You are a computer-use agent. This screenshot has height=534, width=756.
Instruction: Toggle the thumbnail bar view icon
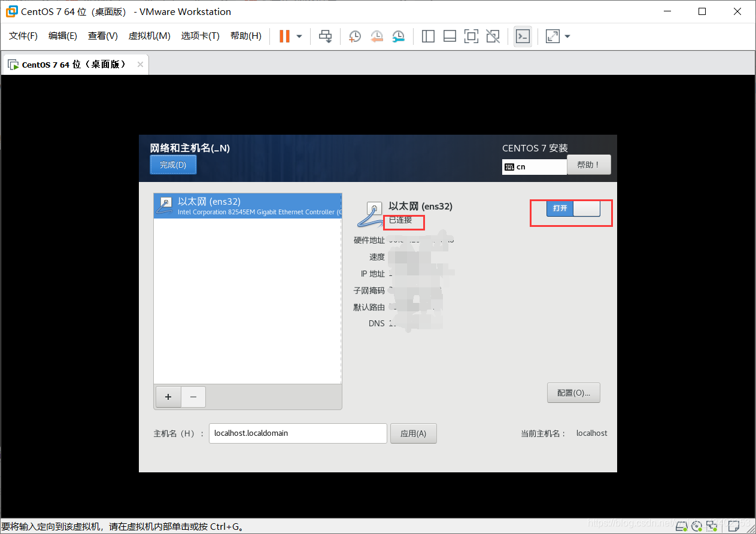(450, 37)
